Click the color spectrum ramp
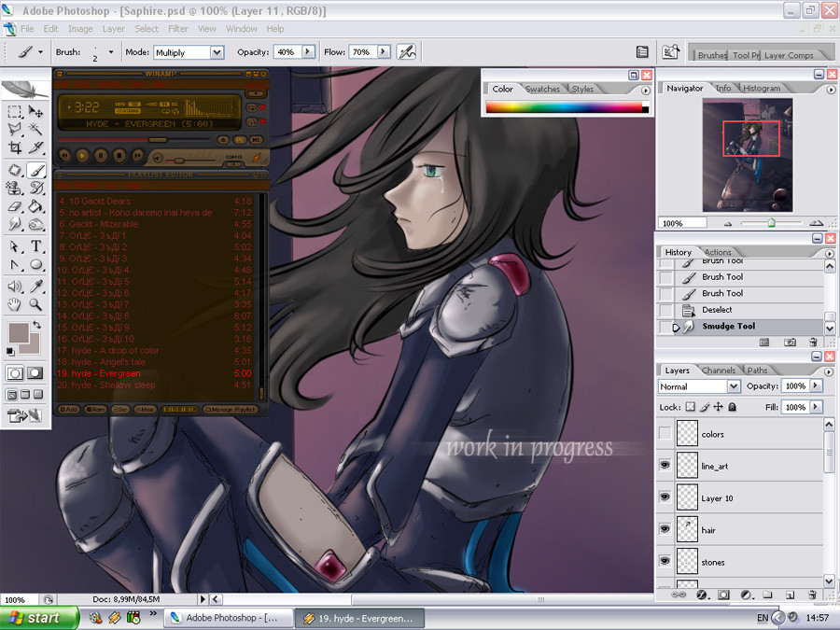 [x=564, y=107]
